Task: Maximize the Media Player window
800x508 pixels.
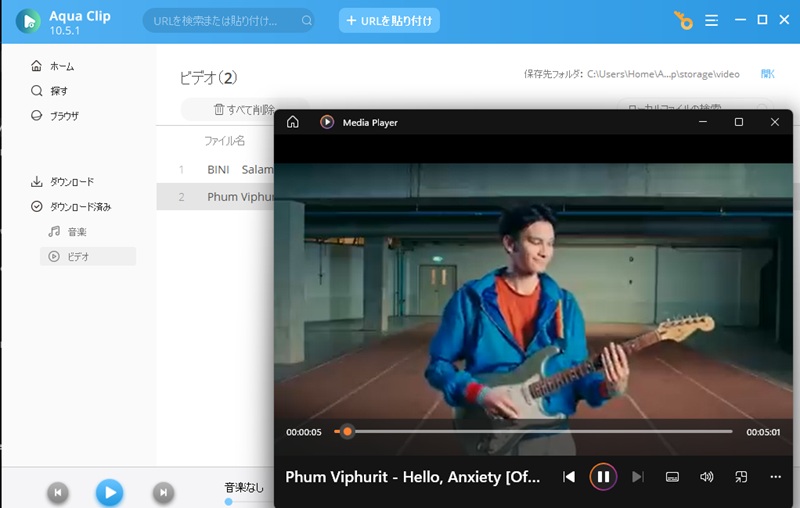Action: tap(739, 122)
